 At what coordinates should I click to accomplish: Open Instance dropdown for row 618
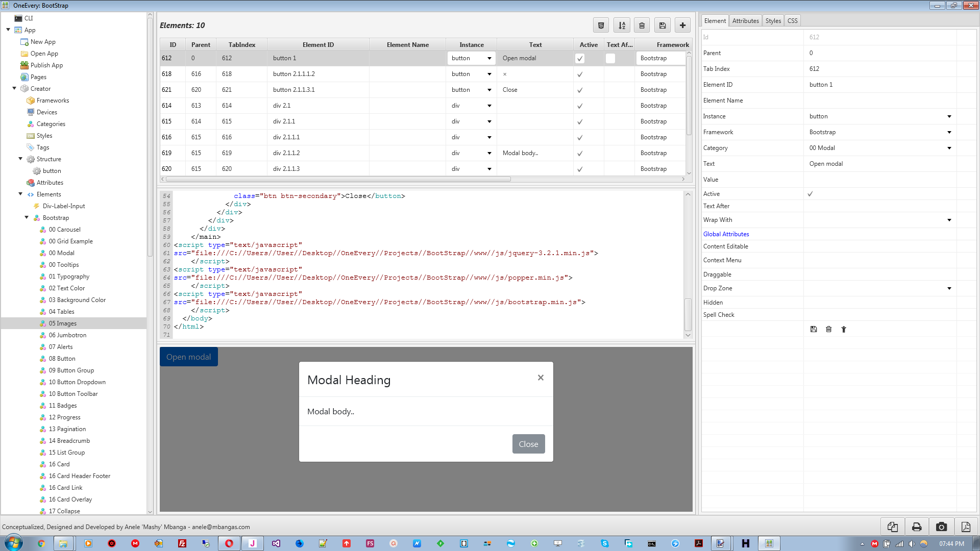click(489, 74)
